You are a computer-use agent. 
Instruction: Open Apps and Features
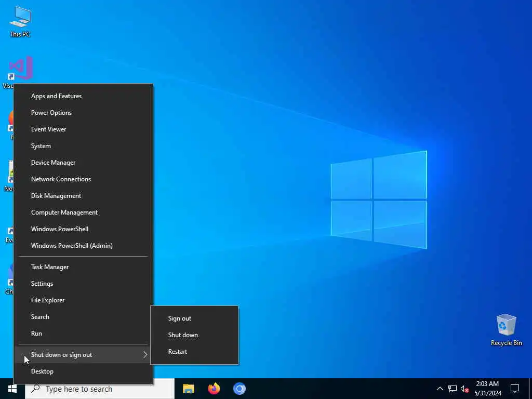[x=83, y=96]
